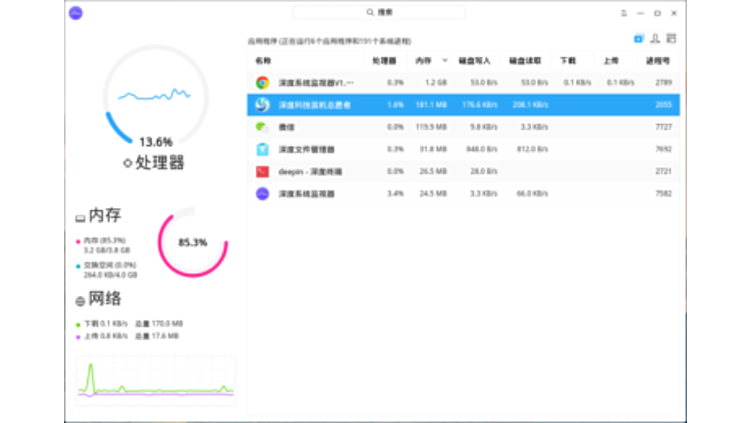Click the Chrome icon in the first row
This screenshot has height=423, width=752.
(262, 82)
